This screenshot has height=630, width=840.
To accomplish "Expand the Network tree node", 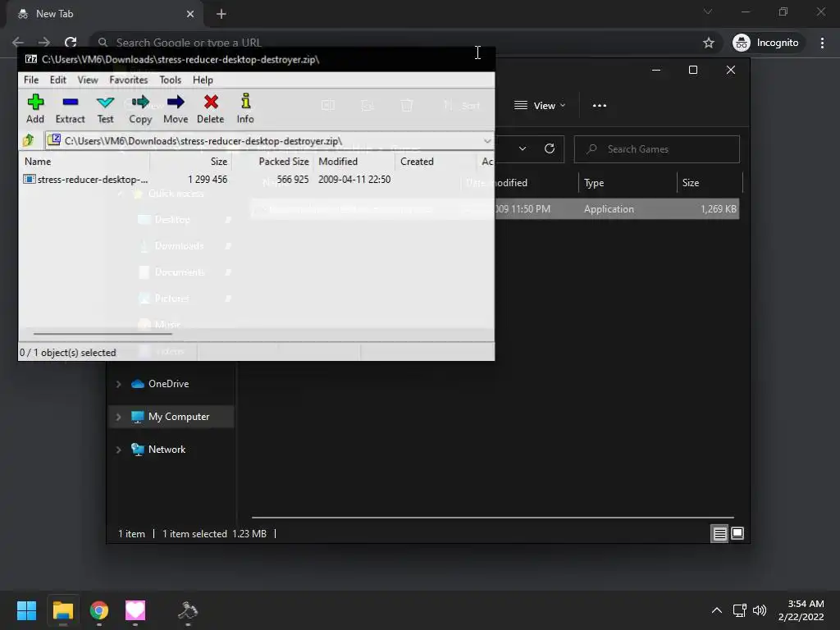I will click(119, 450).
